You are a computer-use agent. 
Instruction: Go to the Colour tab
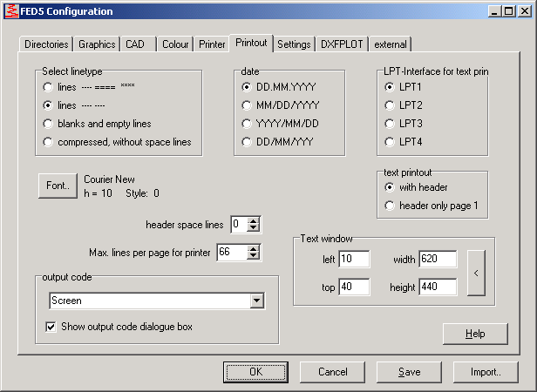tap(175, 44)
